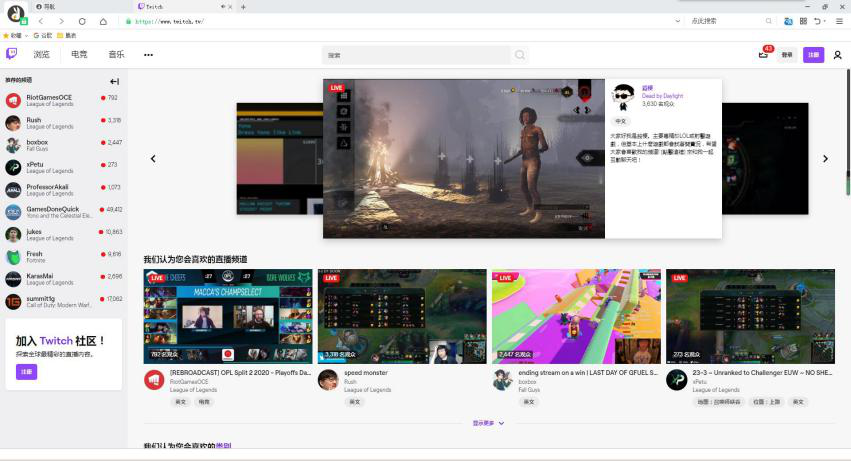Open address bar dropdown chevron
851x461 pixels.
tap(677, 21)
